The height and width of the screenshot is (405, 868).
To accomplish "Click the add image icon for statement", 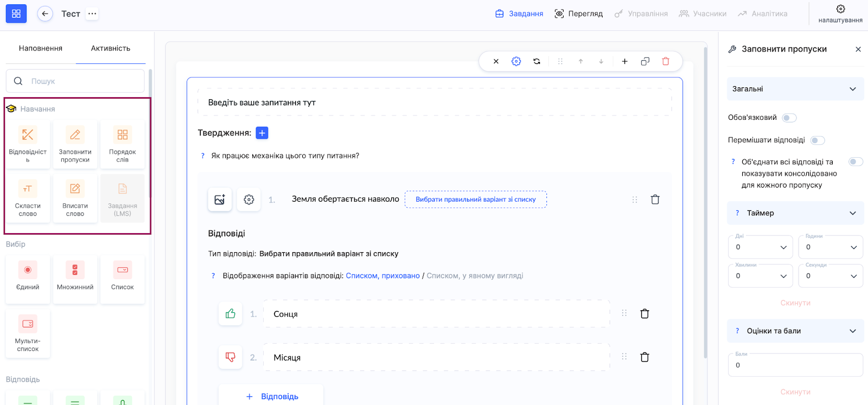I will tap(220, 200).
